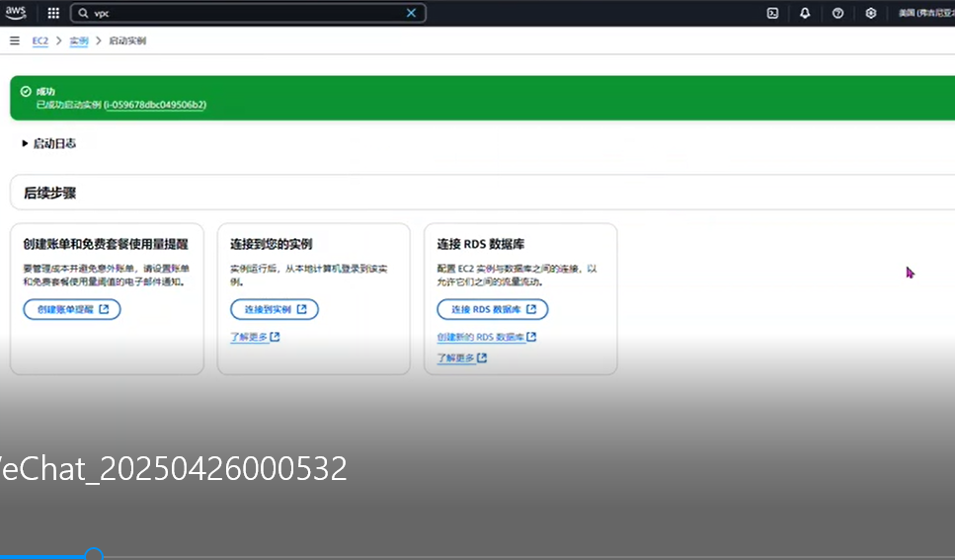955x560 pixels.
Task: Open CloudShell terminal icon
Action: pyautogui.click(x=772, y=13)
